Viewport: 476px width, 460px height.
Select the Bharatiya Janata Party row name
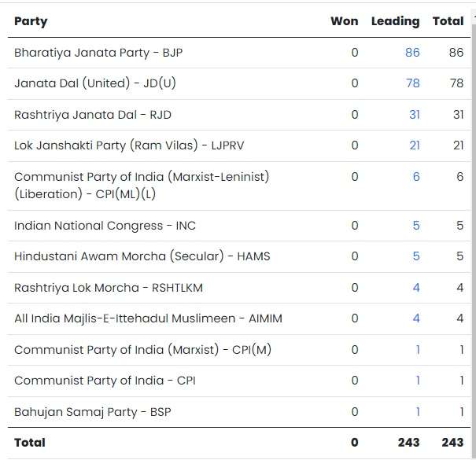(x=98, y=53)
